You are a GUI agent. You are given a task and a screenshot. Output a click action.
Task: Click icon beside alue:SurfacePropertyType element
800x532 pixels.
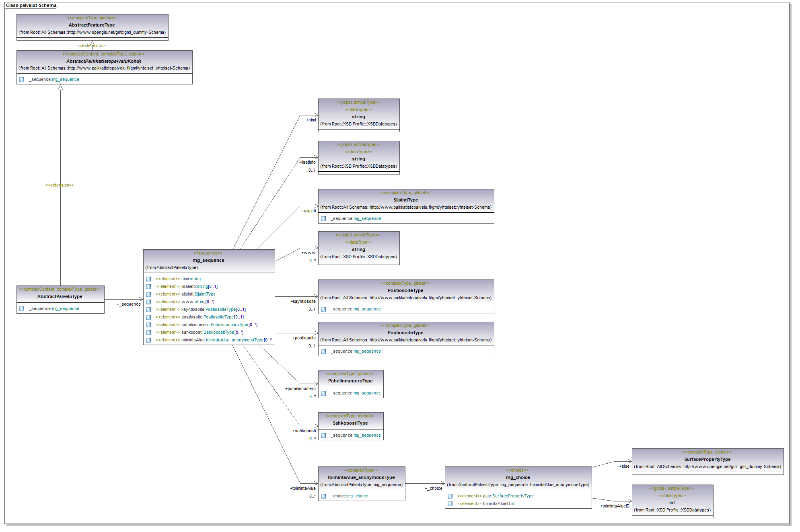(x=450, y=496)
